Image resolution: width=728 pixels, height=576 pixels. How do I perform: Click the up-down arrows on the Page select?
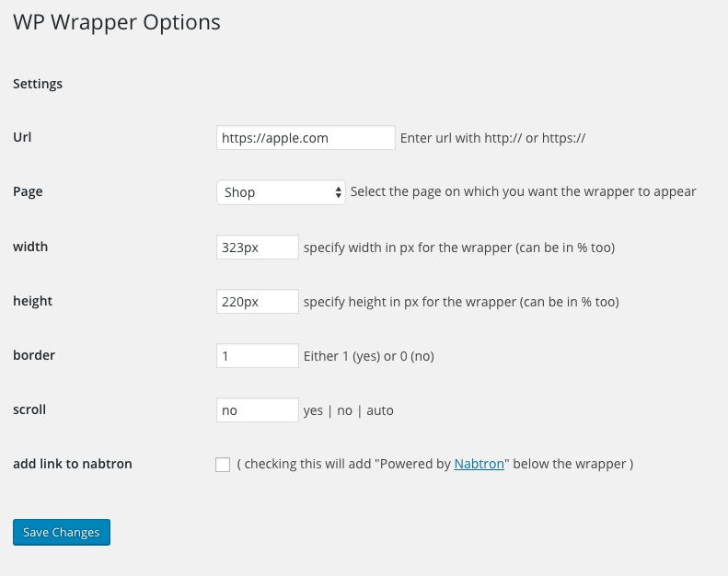pyautogui.click(x=339, y=192)
